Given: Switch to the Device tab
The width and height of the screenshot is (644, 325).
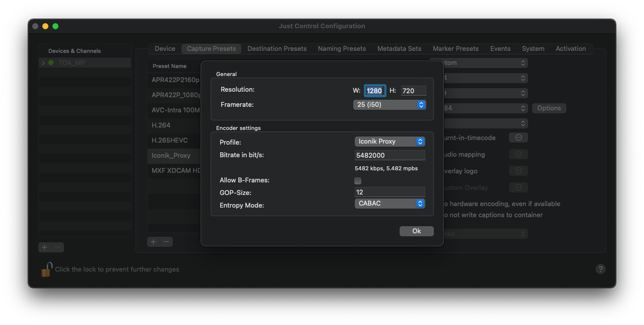Looking at the screenshot, I should tap(165, 49).
